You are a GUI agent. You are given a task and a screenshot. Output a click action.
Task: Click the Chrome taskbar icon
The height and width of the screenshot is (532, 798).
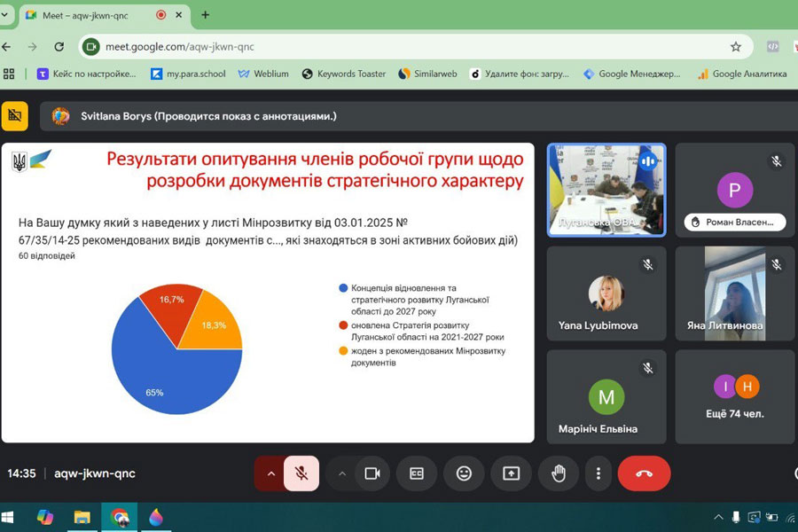pos(119,518)
